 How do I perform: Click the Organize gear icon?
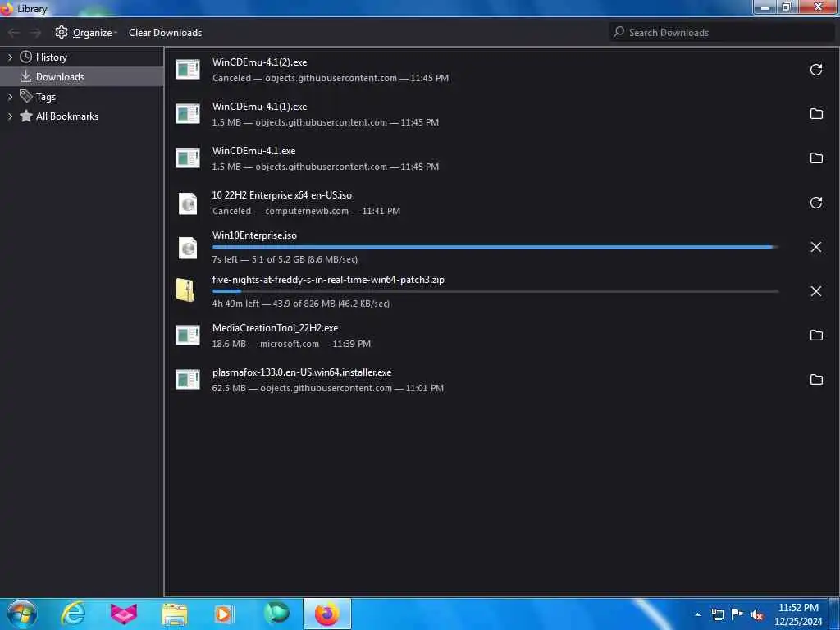click(62, 32)
